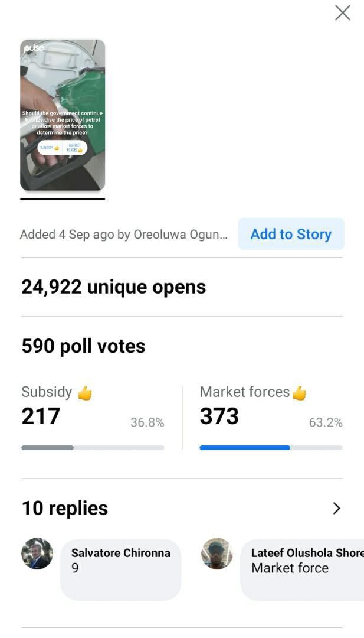This screenshot has width=364, height=638.
Task: Open the 24,922 unique opens stat
Action: 113,287
